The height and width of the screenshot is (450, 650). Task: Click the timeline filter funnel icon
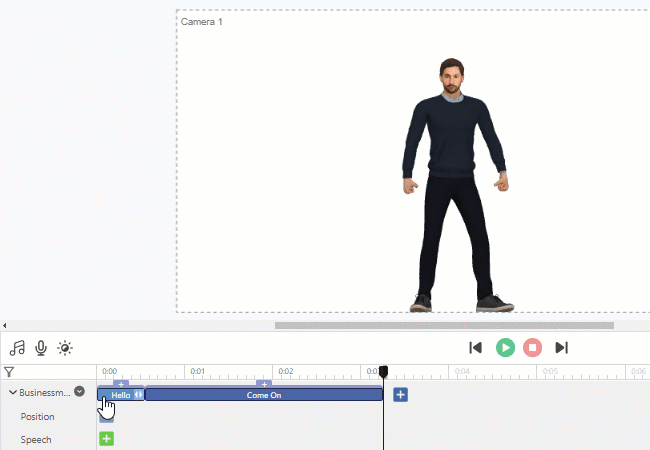9,372
